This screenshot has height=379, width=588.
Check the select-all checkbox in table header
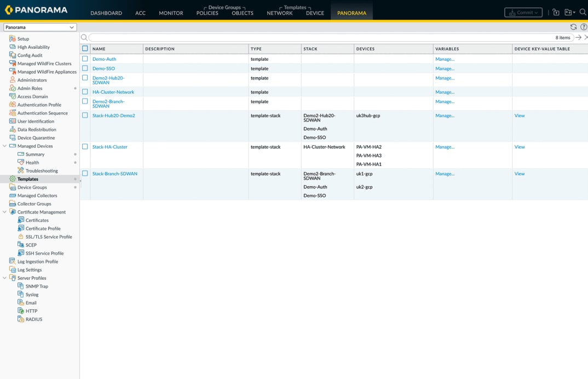pyautogui.click(x=85, y=49)
